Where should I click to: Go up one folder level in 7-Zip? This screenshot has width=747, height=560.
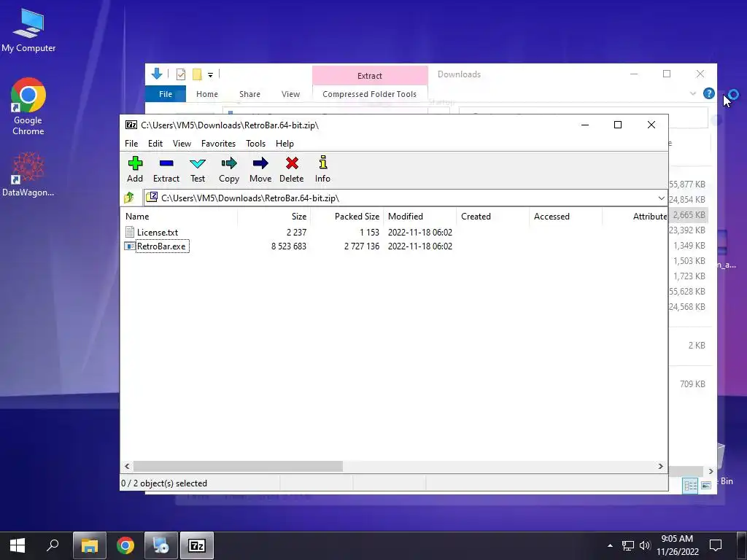click(129, 198)
